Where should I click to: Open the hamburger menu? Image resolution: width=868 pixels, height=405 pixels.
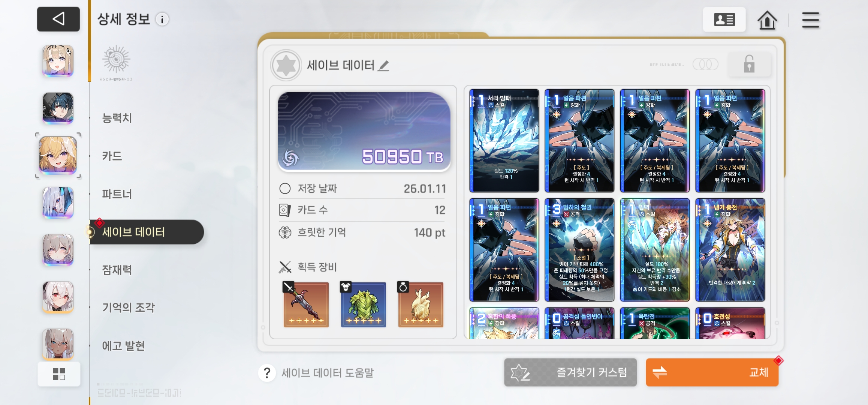(x=810, y=20)
